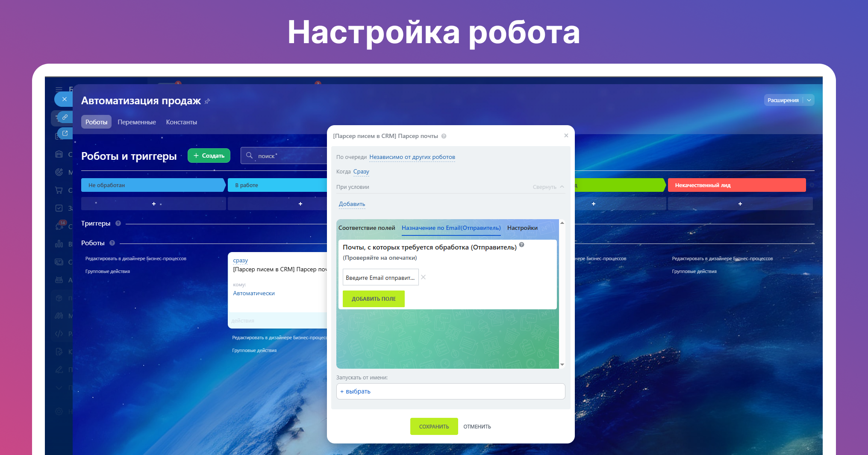Viewport: 868px width, 455px height.
Task: Select the red Некачественный лид stage
Action: click(x=737, y=185)
